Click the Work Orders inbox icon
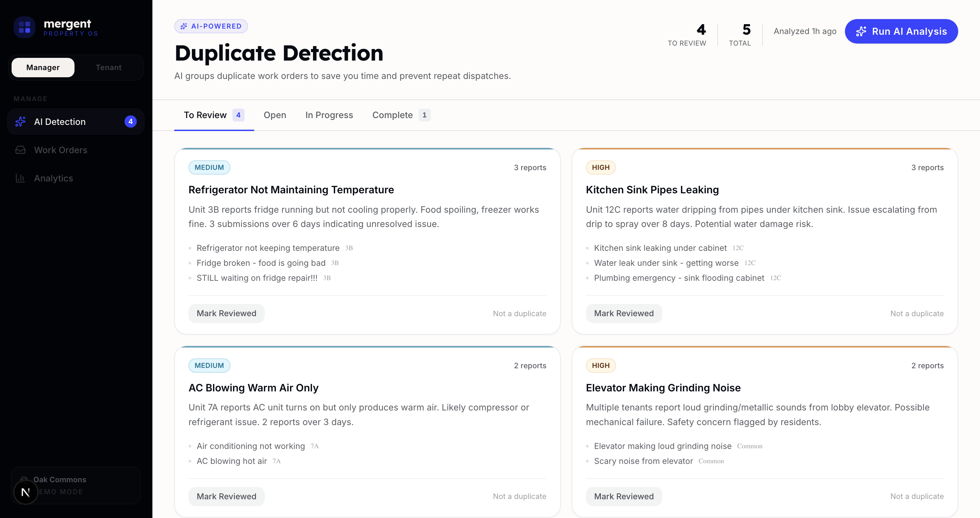The width and height of the screenshot is (980, 518). (x=20, y=150)
